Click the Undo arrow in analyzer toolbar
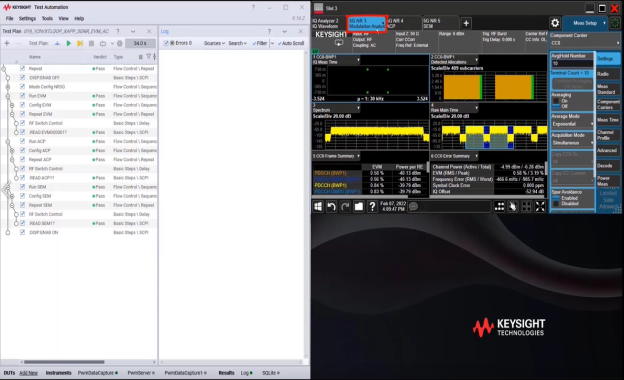 coord(332,206)
